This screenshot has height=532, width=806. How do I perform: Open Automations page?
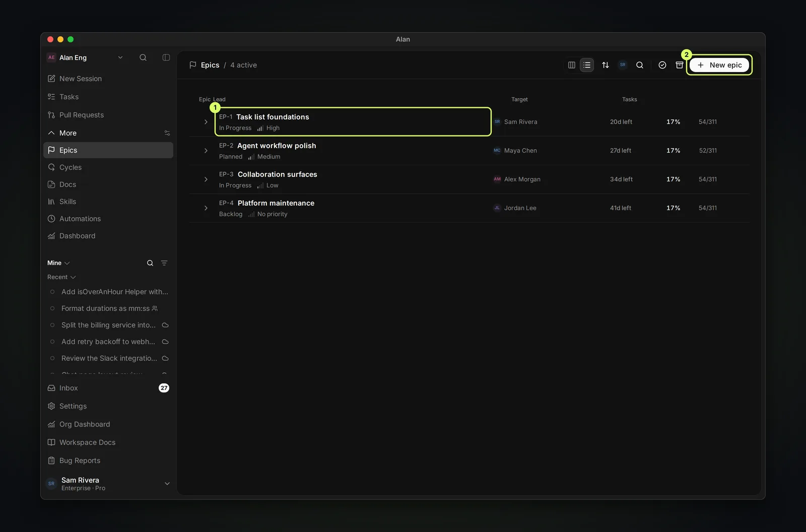coord(108,219)
